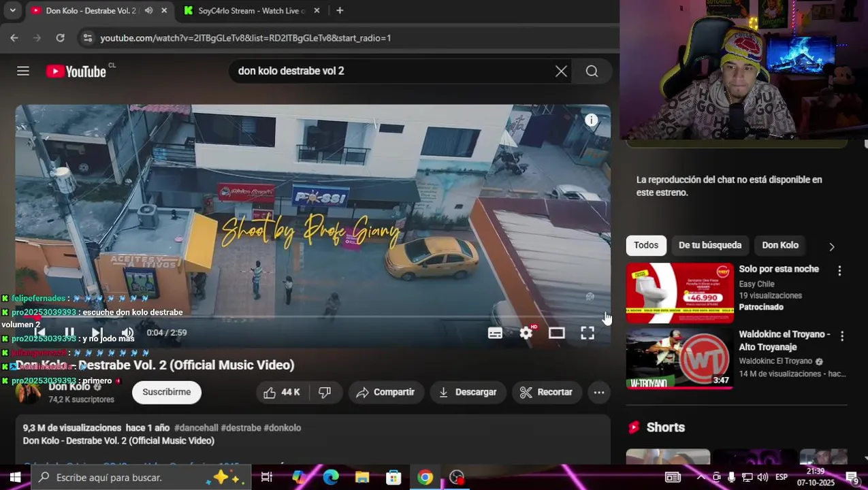Open the Windows Start menu

click(15, 478)
